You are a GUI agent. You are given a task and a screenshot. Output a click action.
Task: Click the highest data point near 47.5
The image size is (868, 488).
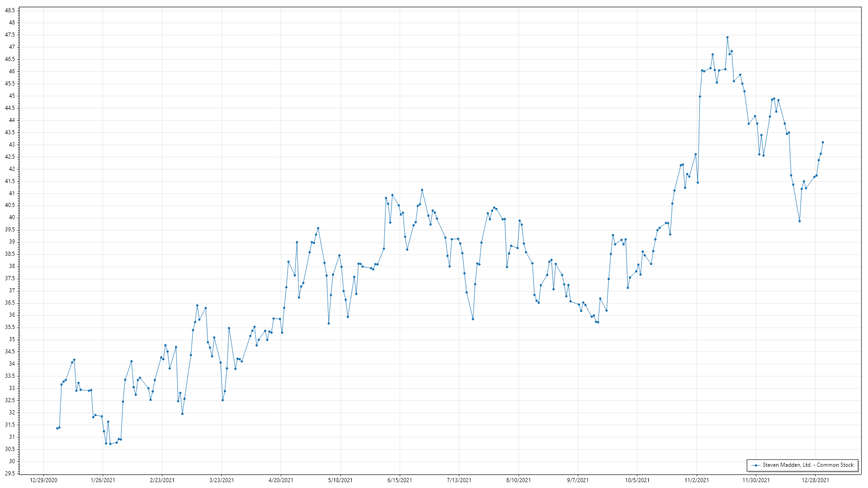click(727, 38)
